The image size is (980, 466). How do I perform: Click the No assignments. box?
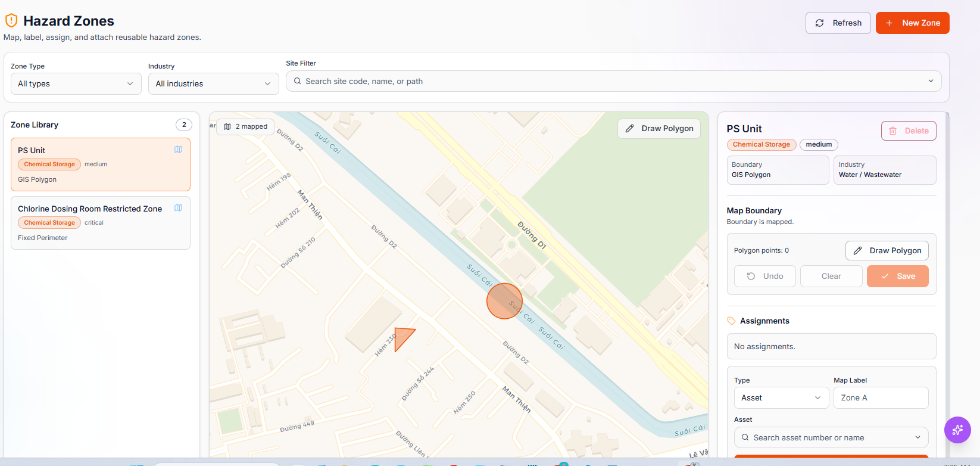pos(831,346)
